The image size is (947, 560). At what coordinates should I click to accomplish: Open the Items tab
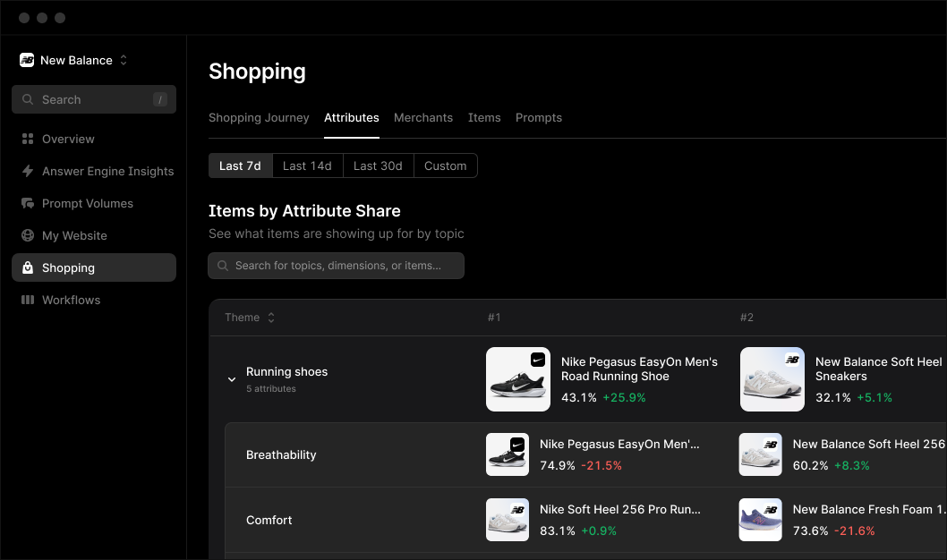[x=484, y=118]
